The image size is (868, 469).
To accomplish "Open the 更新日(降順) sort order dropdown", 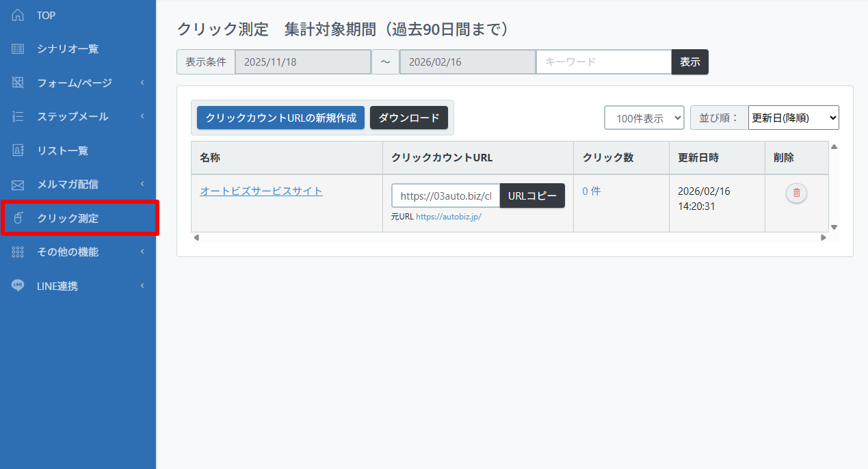I will [793, 118].
